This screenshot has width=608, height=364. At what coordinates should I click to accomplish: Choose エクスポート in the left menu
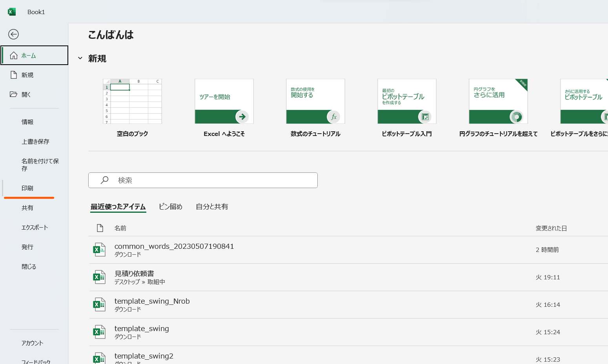tap(35, 227)
